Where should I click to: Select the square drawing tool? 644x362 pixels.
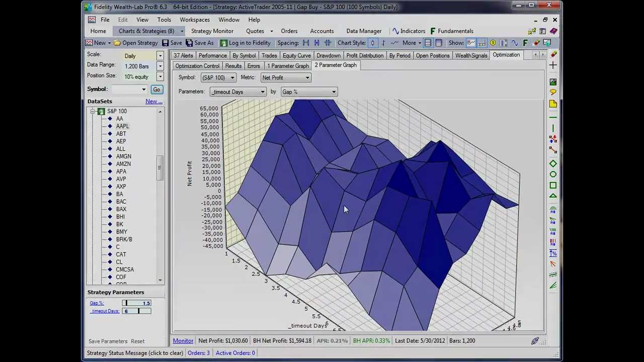coord(553,186)
